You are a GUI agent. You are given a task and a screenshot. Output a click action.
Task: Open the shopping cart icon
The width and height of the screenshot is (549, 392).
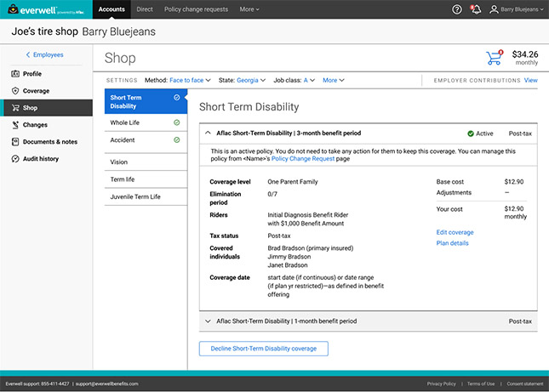[494, 58]
